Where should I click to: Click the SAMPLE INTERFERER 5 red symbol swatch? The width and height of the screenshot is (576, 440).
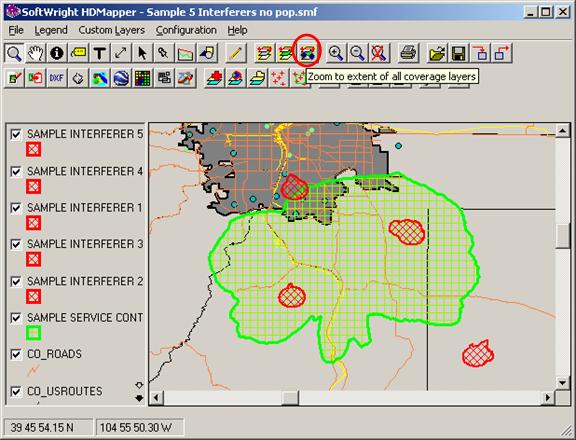[x=33, y=149]
